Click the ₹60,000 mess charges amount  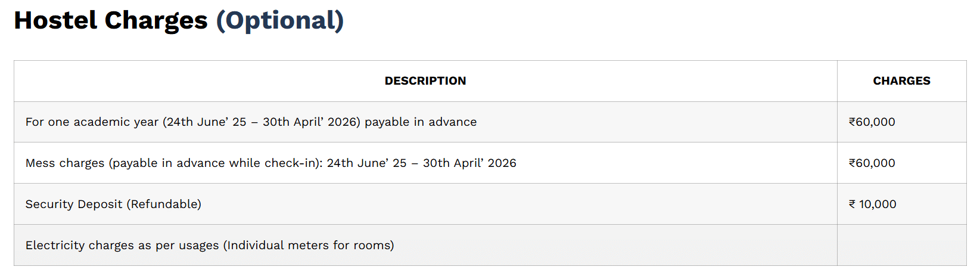tap(872, 163)
